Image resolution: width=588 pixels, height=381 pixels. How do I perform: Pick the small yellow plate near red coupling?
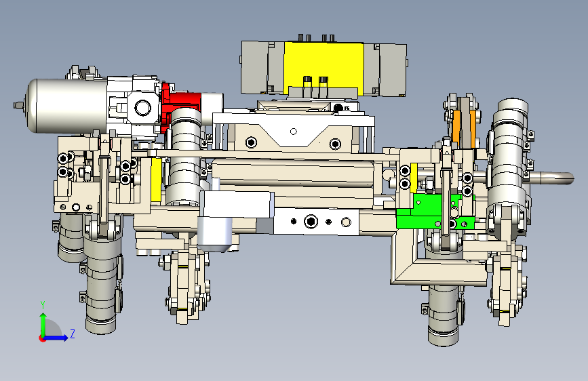(x=156, y=179)
